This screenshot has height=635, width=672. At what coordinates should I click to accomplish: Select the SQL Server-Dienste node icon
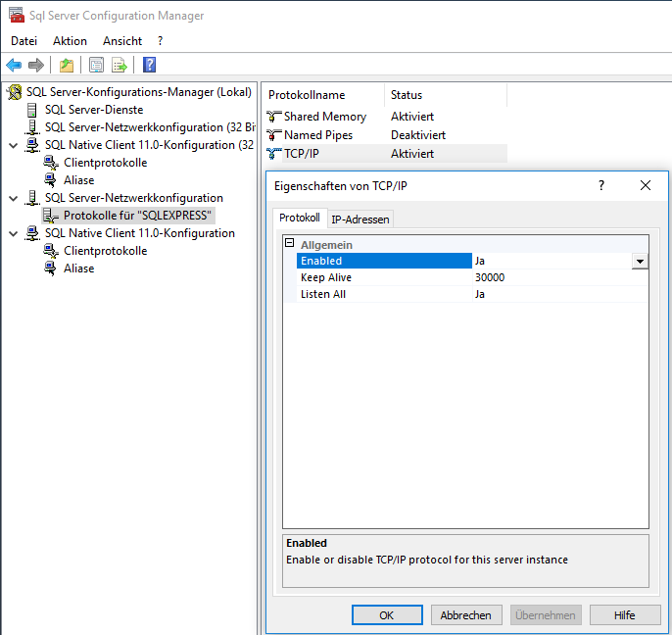[33, 110]
